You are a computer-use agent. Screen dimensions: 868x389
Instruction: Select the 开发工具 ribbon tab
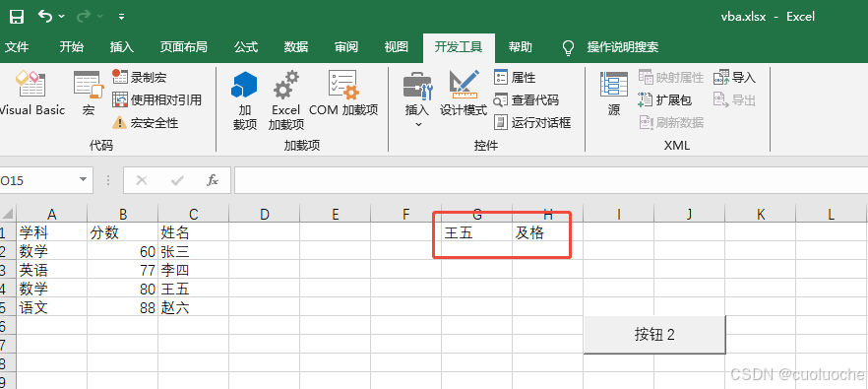click(459, 47)
